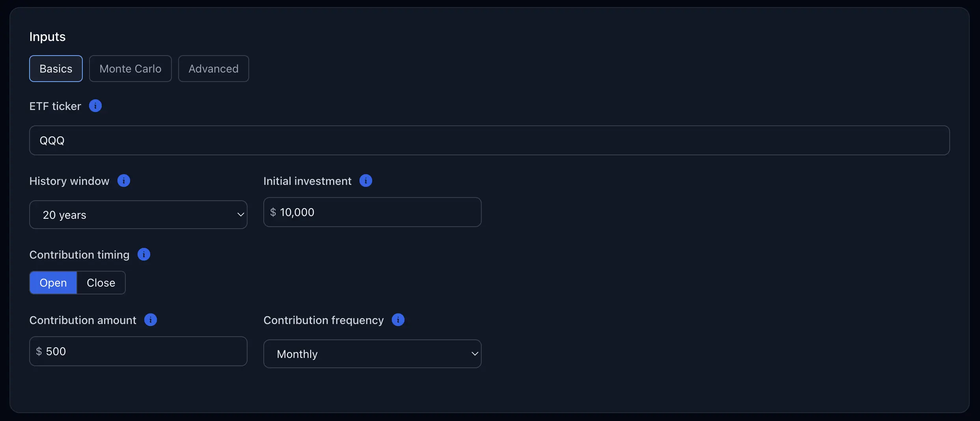The image size is (980, 421).
Task: Show the Contribution frequency info icon
Action: (398, 320)
